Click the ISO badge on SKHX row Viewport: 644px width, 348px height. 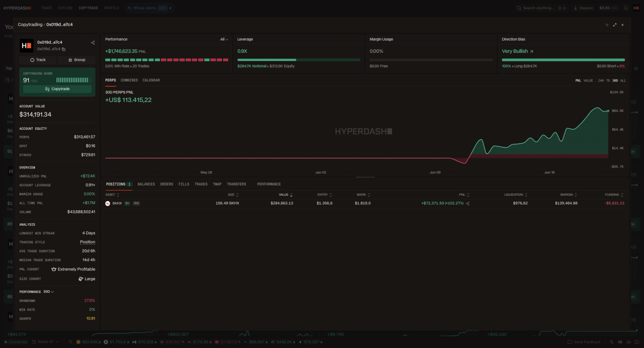[136, 203]
